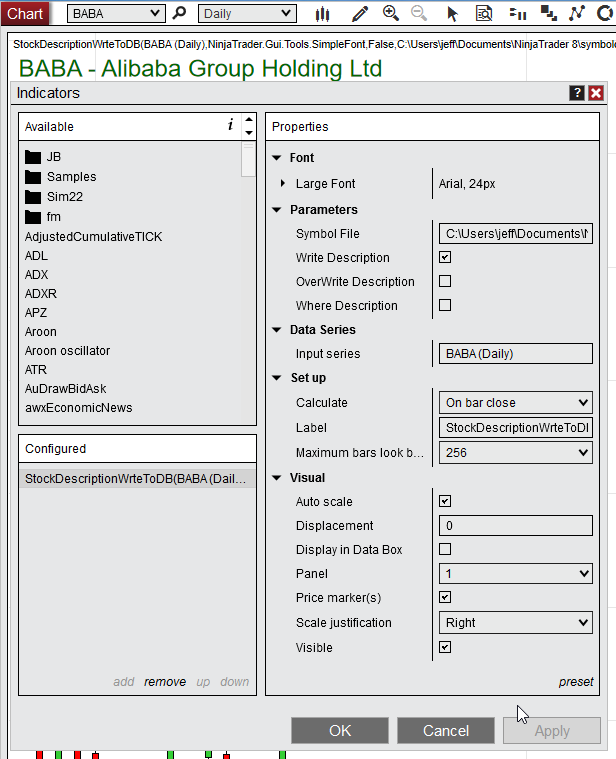616x759 pixels.
Task: Open the bar type candlestick icon
Action: coord(322,14)
